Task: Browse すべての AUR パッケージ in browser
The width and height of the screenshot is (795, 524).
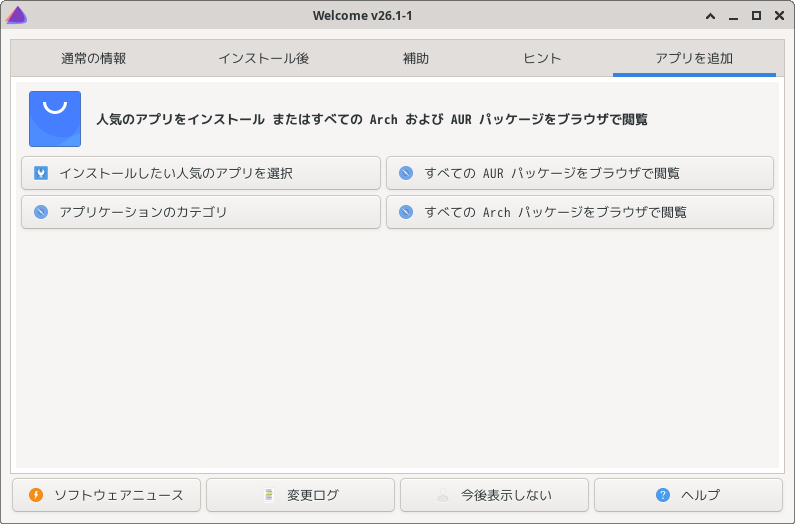Action: 580,173
